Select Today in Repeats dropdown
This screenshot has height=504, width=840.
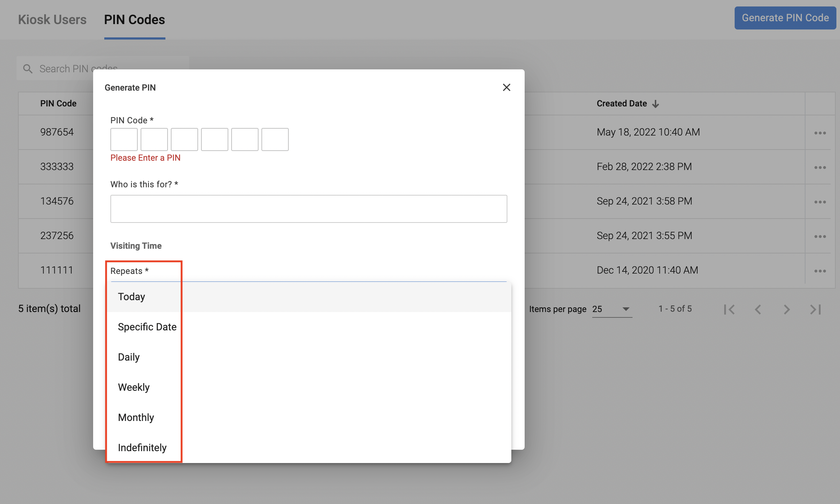click(132, 297)
